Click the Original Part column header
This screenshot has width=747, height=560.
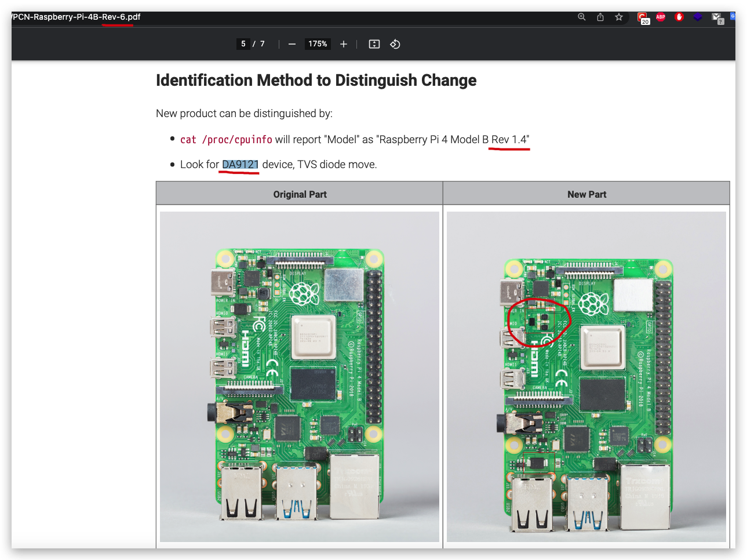click(300, 194)
